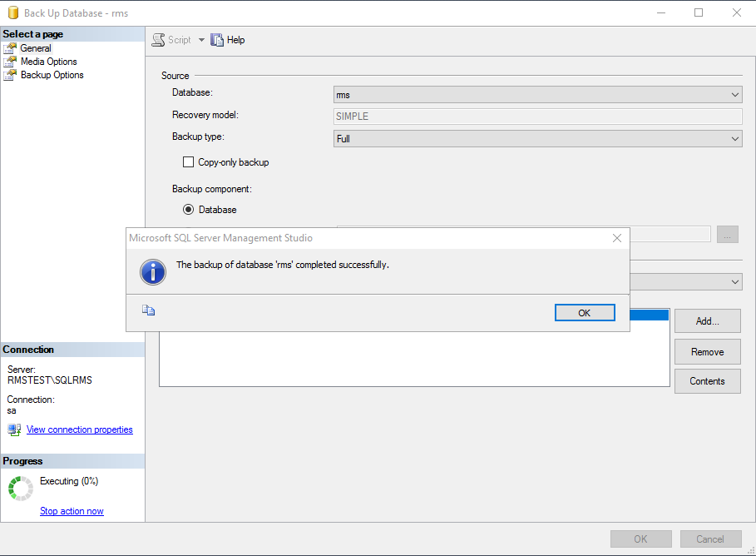Close the Management Studio message dialog
This screenshot has width=756, height=556.
click(616, 238)
